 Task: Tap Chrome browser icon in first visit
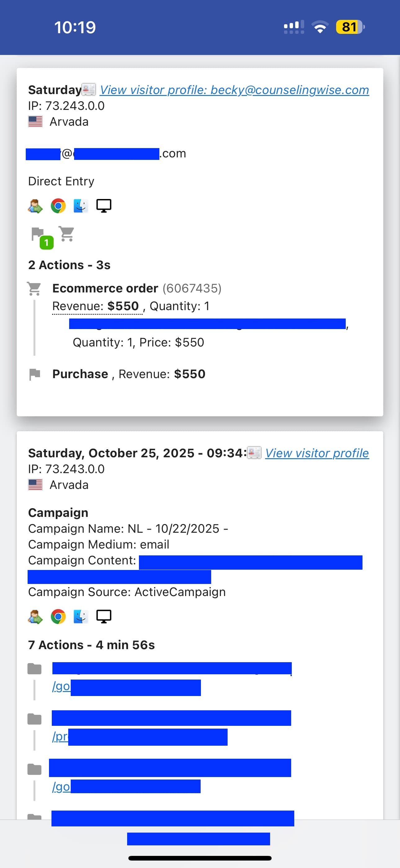point(58,206)
